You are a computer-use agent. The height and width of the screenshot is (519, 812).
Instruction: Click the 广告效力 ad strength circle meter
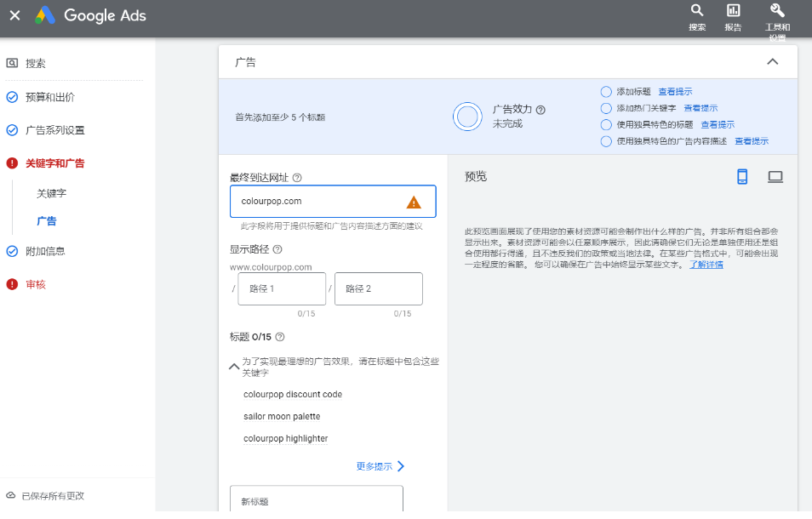point(467,117)
